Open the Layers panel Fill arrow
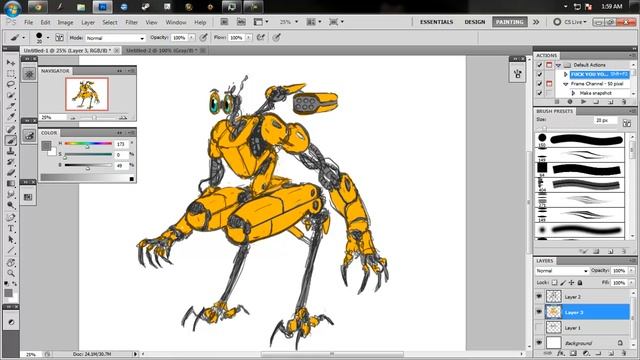 (631, 282)
